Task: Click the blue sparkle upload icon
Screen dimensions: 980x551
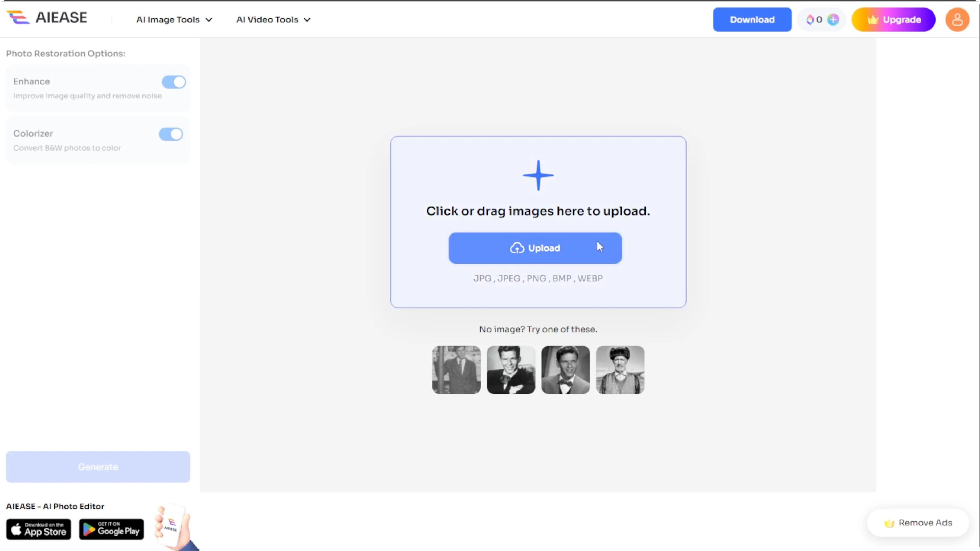Action: (538, 175)
